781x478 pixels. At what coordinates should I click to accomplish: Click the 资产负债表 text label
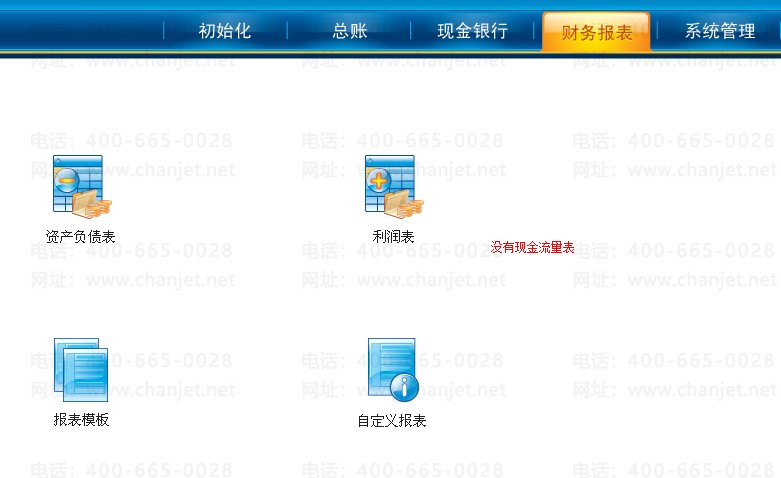(x=80, y=237)
